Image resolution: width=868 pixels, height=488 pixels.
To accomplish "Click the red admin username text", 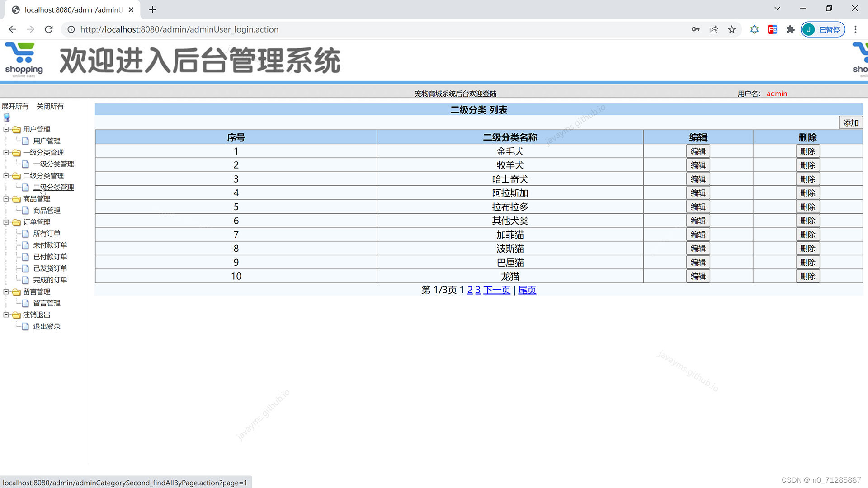I will tap(777, 94).
